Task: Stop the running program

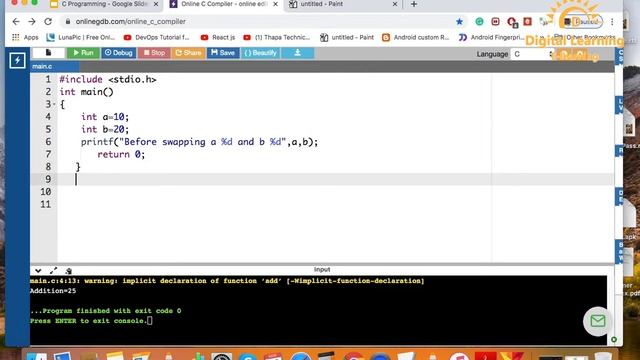Action: (154, 53)
